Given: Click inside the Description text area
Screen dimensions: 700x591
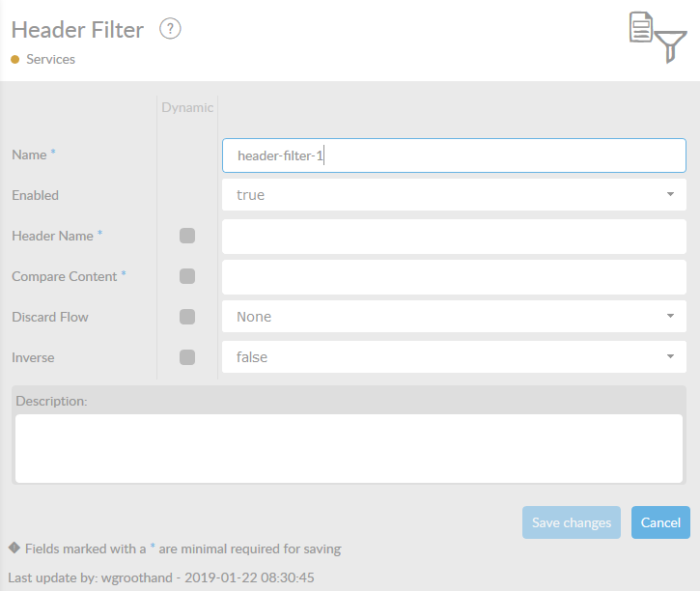Looking at the screenshot, I should coord(349,447).
